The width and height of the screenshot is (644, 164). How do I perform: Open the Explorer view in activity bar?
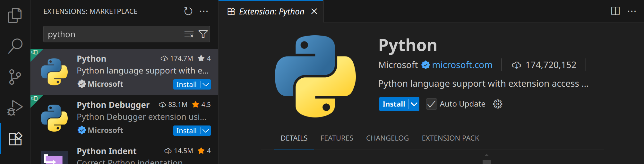[x=15, y=15]
